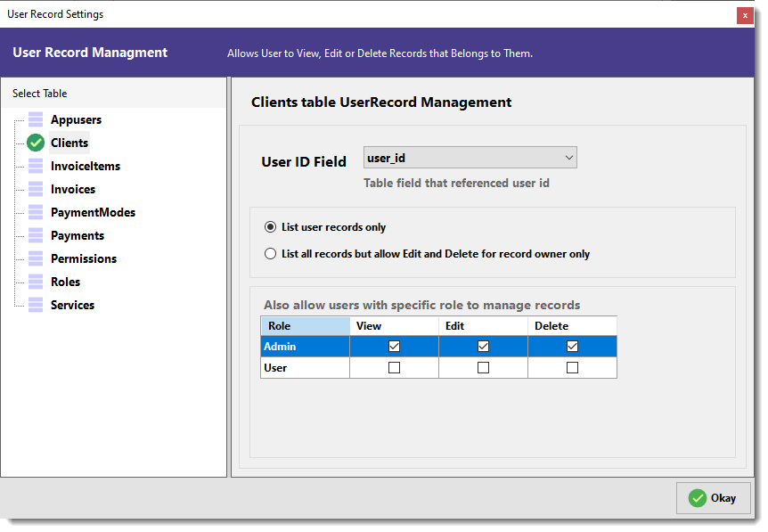Open the User ID Field dropdown
Viewport: 768px width, 532px height.
[x=470, y=158]
